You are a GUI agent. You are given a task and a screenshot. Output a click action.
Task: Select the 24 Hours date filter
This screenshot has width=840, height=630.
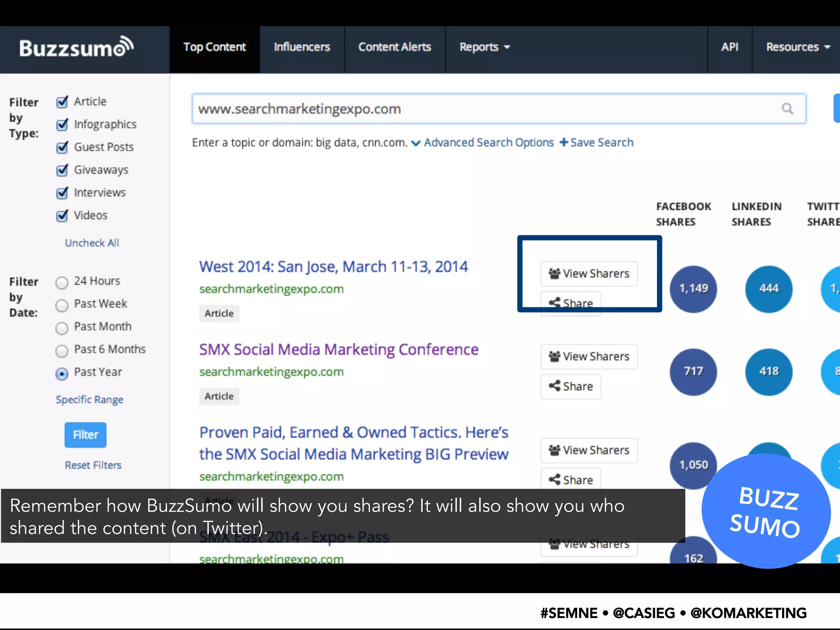62,283
